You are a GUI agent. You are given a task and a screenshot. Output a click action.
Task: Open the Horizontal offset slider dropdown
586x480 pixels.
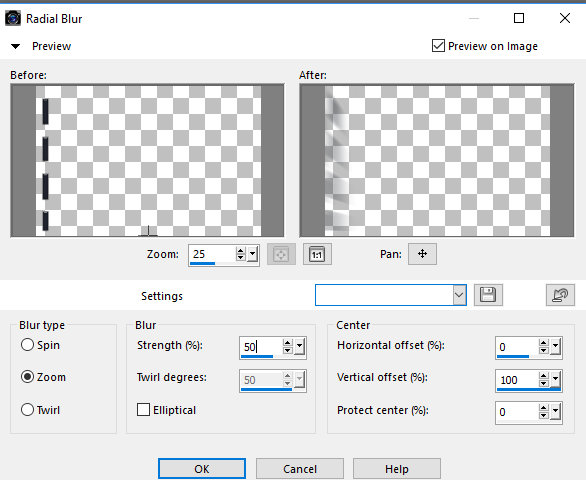click(x=555, y=347)
